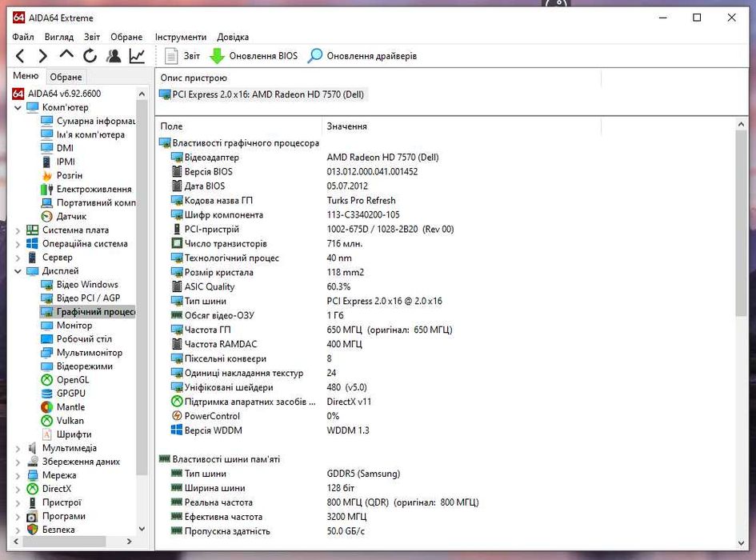Select the Безпека shield item
Screen dimensions: 756x560
[51, 530]
